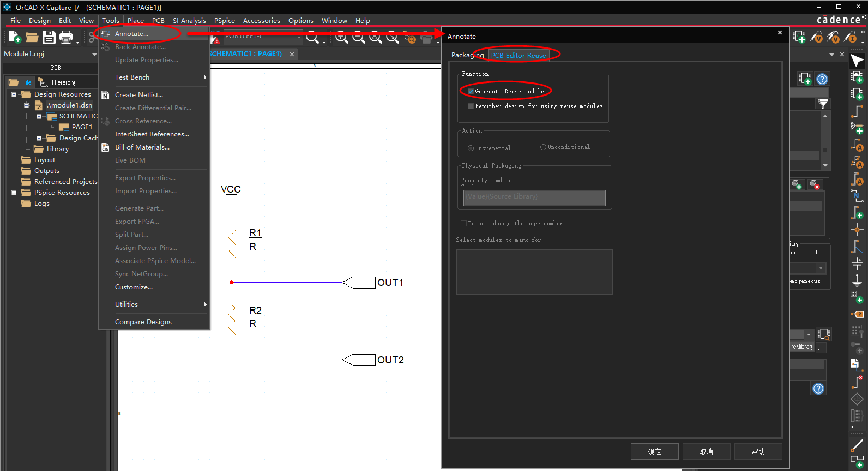Click the New Document toolbar icon
868x471 pixels.
pyautogui.click(x=15, y=37)
